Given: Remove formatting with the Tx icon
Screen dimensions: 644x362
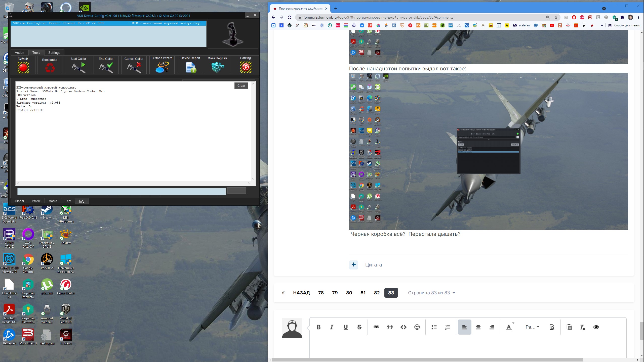Looking at the screenshot, I should click(583, 327).
